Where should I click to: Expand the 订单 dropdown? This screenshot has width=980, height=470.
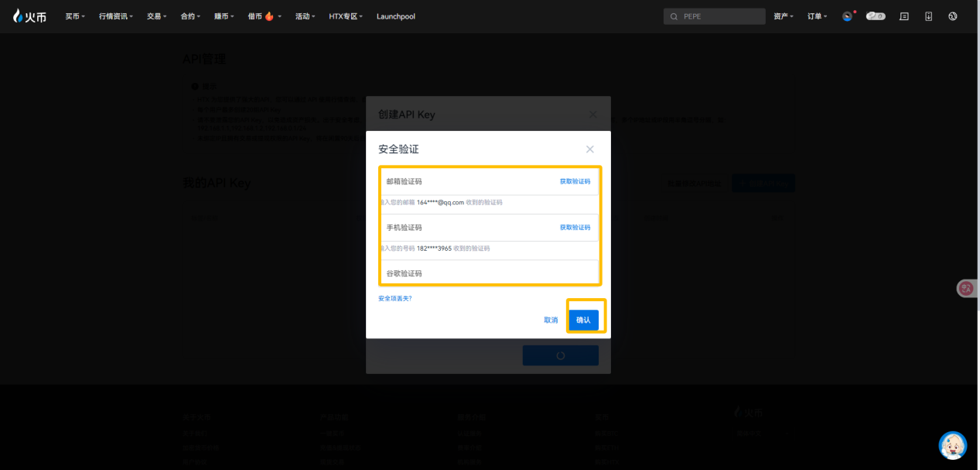pos(818,16)
